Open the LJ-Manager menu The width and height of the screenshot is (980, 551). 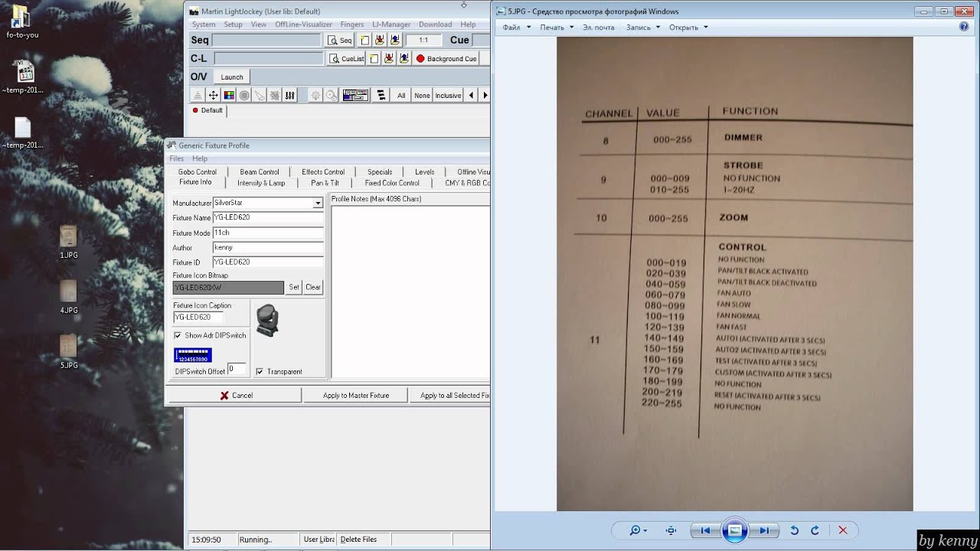[391, 24]
